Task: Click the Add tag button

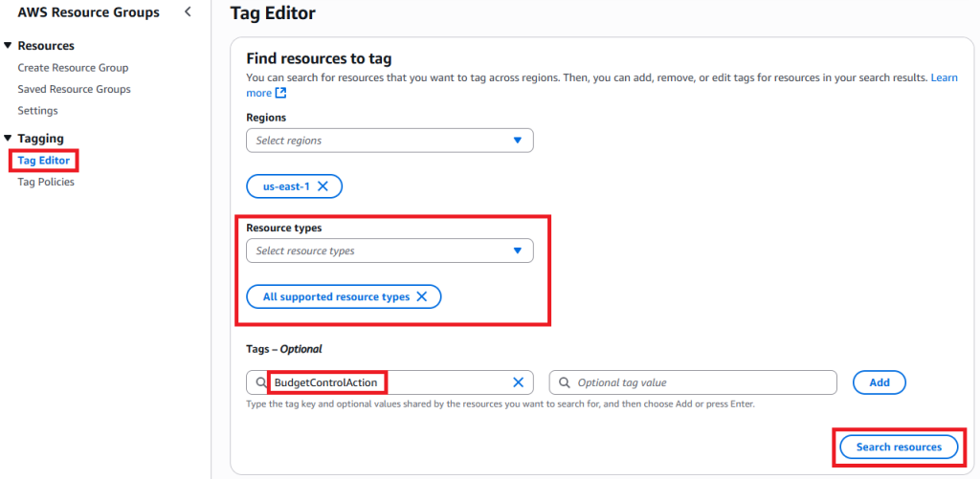Action: 880,382
